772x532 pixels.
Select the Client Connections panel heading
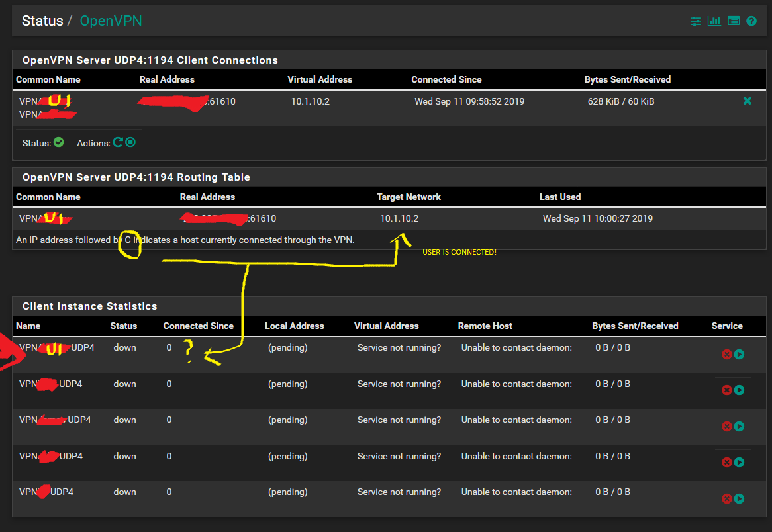[150, 60]
